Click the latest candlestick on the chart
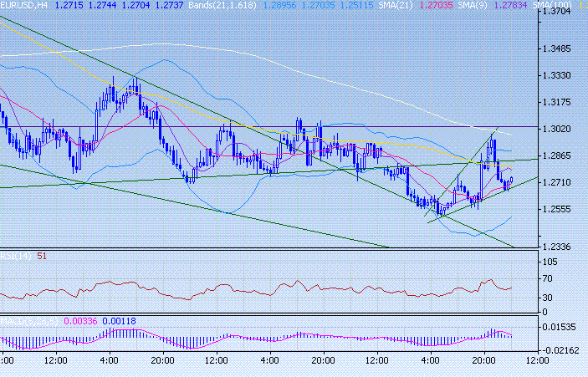Image resolution: width=588 pixels, height=377 pixels. (x=510, y=179)
